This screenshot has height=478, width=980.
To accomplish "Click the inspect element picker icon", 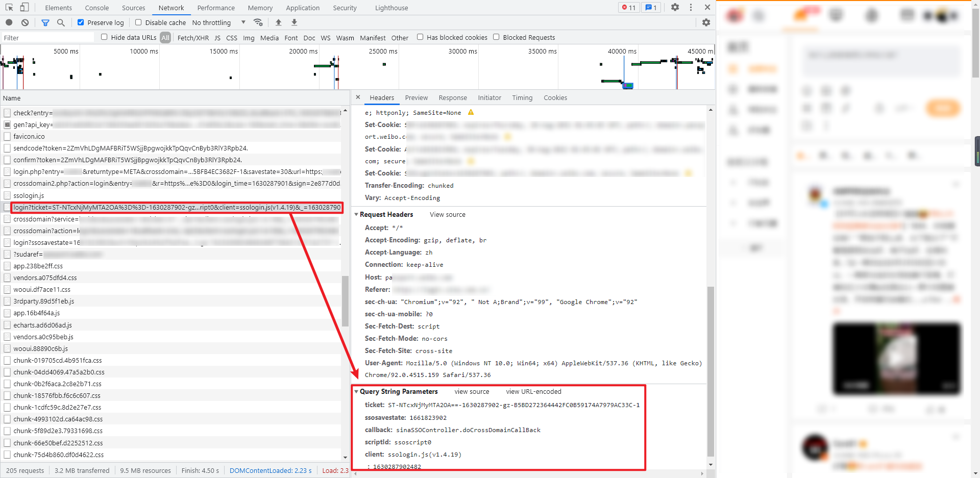I will (9, 8).
